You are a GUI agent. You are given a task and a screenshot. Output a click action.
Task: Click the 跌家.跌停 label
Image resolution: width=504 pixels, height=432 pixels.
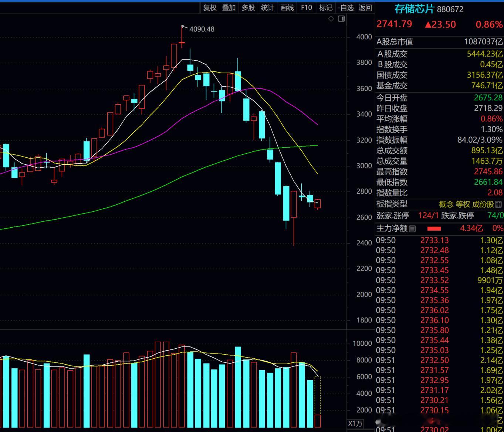point(457,215)
